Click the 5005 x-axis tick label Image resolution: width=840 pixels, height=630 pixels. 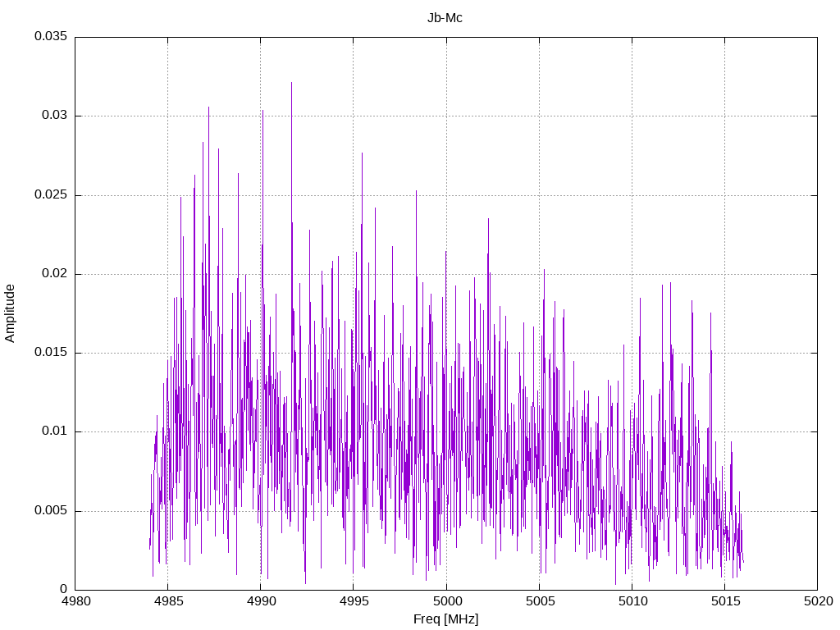(540, 601)
